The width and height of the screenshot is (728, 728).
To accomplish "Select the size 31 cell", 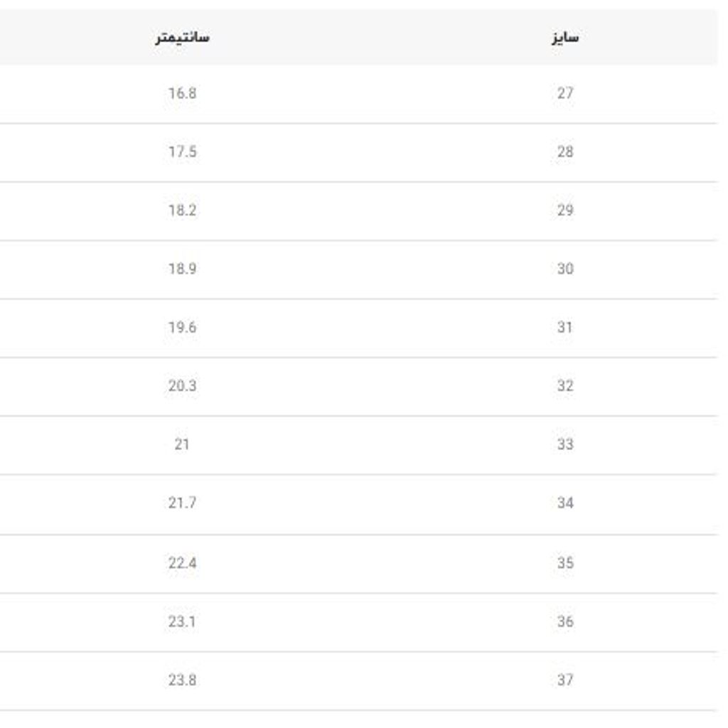I will tap(565, 328).
